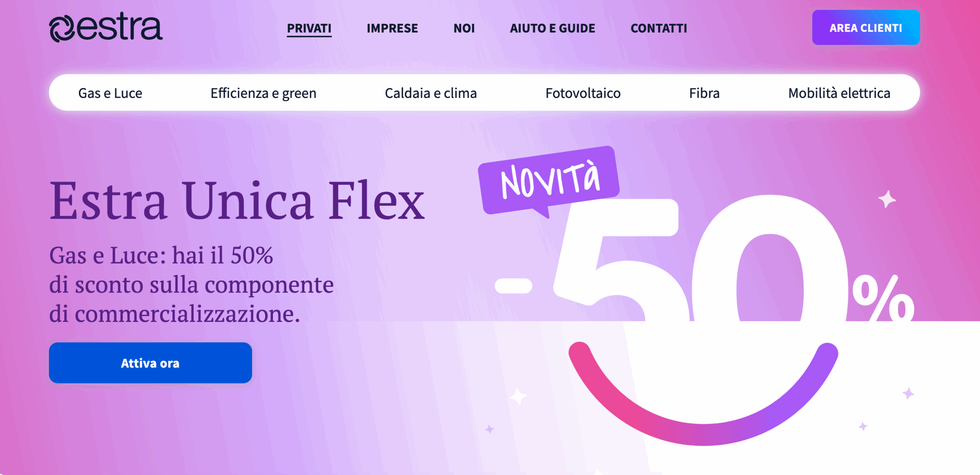
Task: Click the Estra Unica Flex headline
Action: (237, 201)
